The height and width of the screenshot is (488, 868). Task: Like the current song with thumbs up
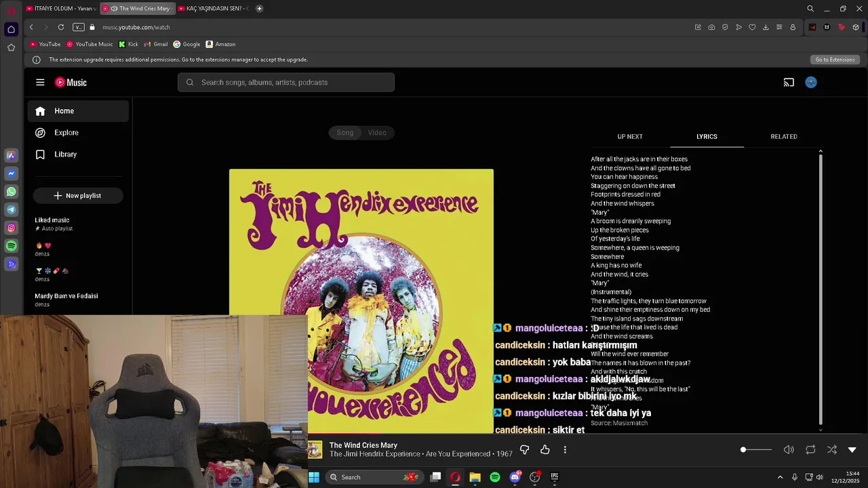click(x=545, y=449)
